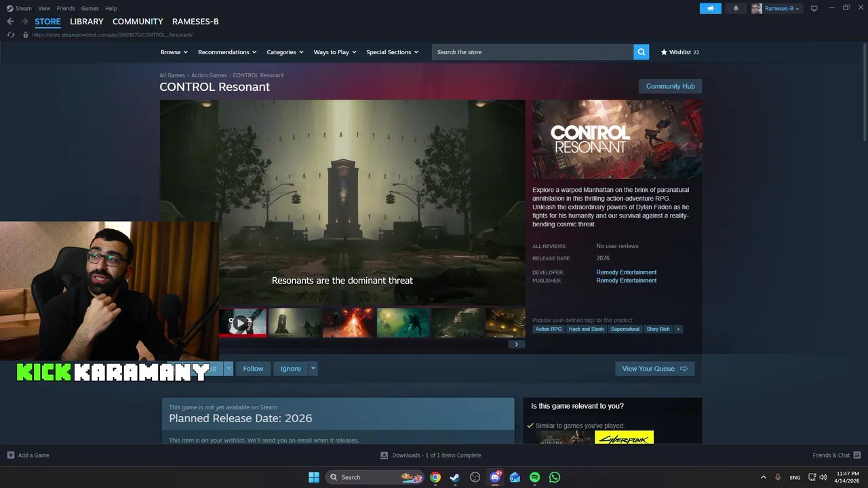Image resolution: width=868 pixels, height=488 pixels.
Task: Open the Community Hub
Action: [670, 86]
